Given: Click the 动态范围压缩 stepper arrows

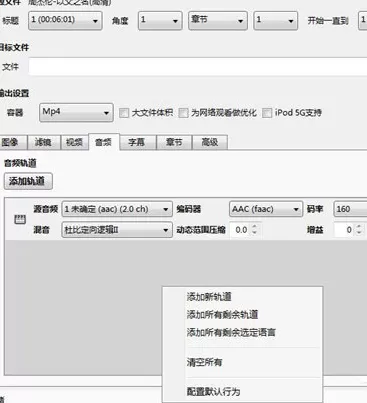Looking at the screenshot, I should coord(255,229).
